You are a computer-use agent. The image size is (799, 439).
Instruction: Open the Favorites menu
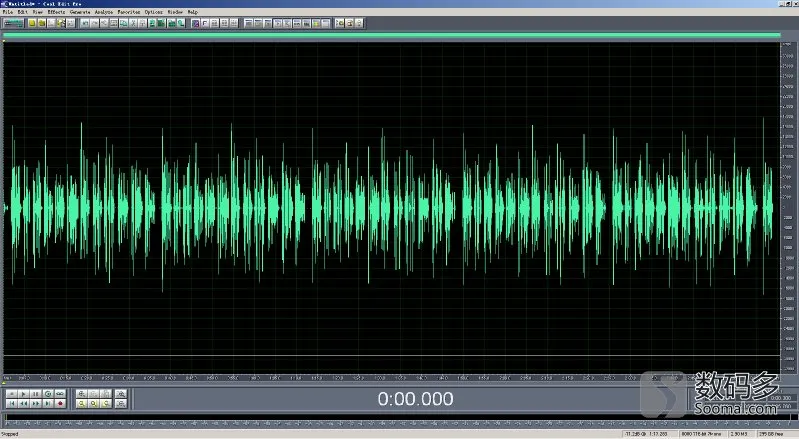click(x=128, y=12)
